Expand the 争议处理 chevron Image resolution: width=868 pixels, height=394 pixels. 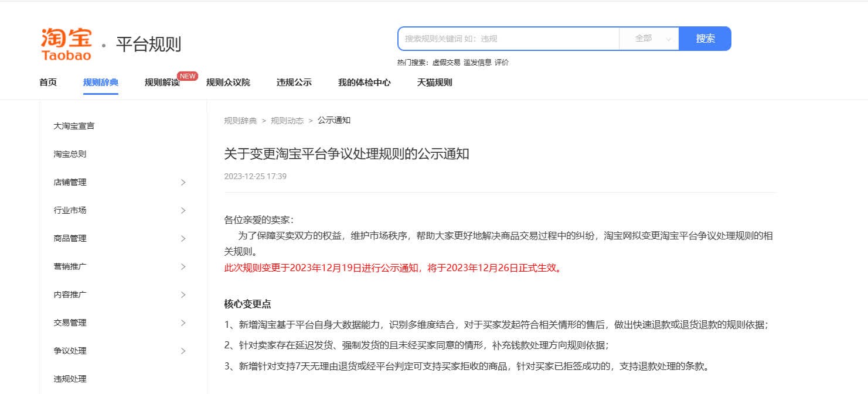pyautogui.click(x=183, y=351)
